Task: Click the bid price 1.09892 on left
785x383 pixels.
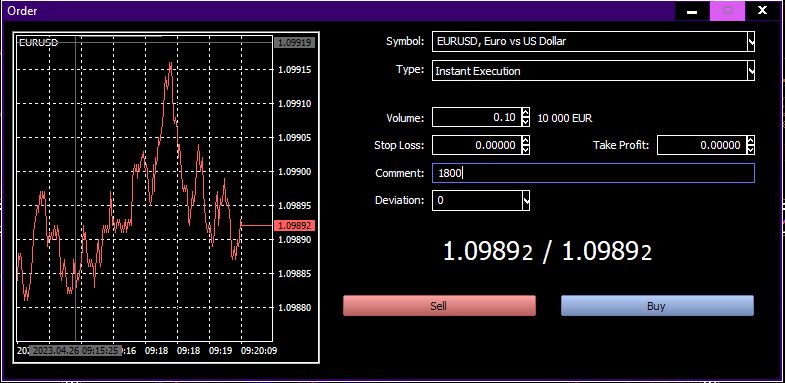Action: (x=489, y=252)
